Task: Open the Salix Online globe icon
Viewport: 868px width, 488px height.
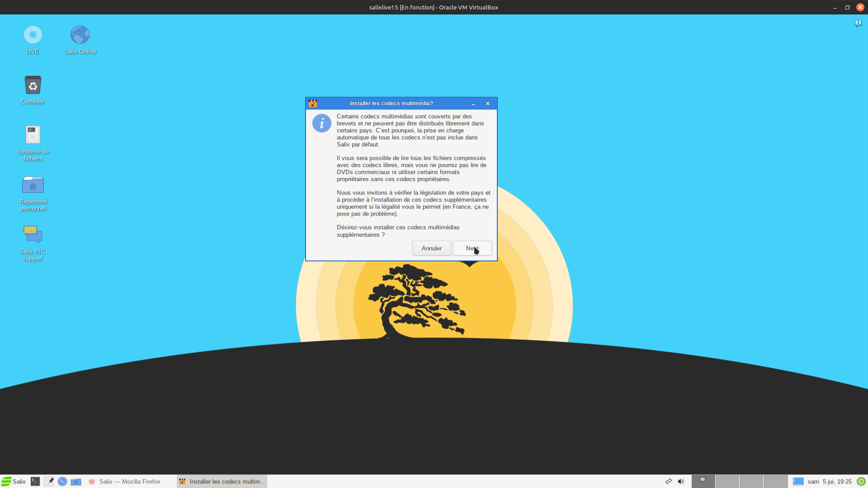Action: pyautogui.click(x=80, y=35)
